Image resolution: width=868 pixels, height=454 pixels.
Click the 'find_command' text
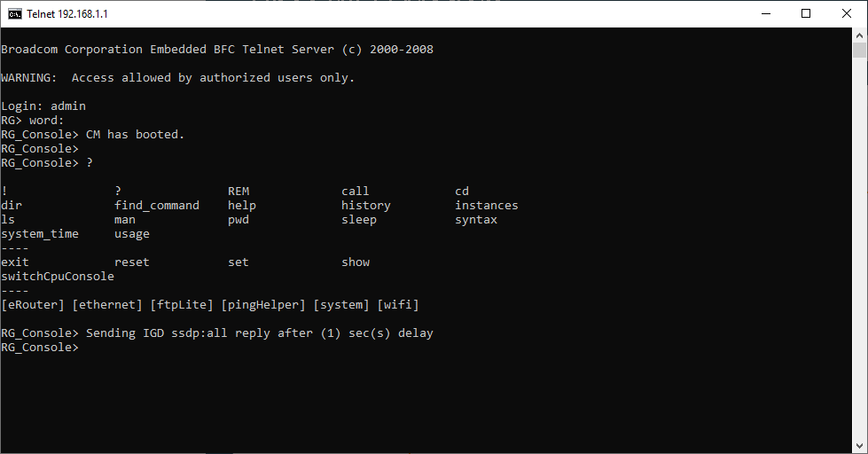click(x=157, y=206)
